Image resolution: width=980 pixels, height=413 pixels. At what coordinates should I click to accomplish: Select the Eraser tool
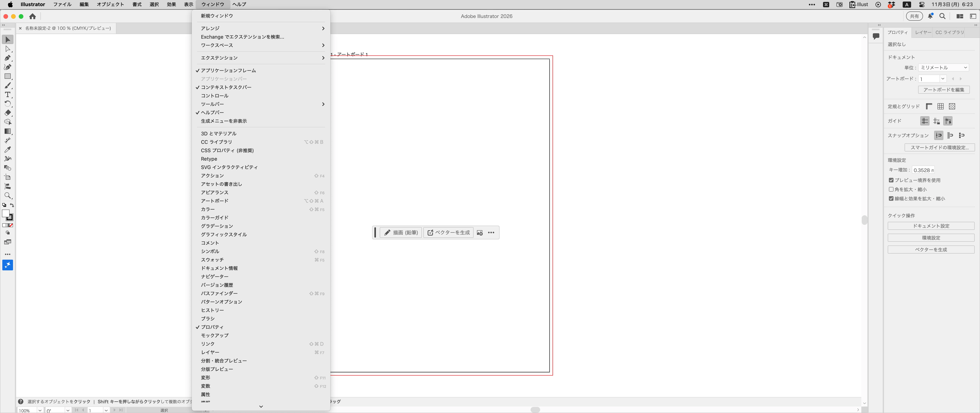(x=8, y=113)
